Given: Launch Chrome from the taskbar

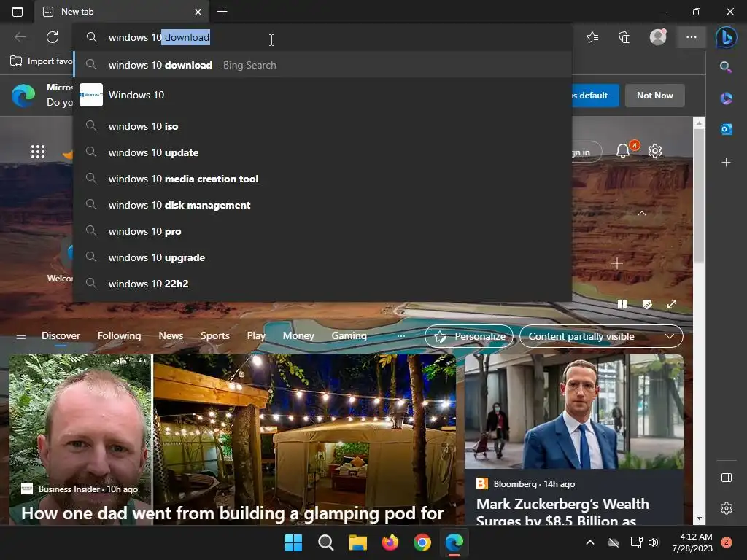Looking at the screenshot, I should [x=422, y=542].
